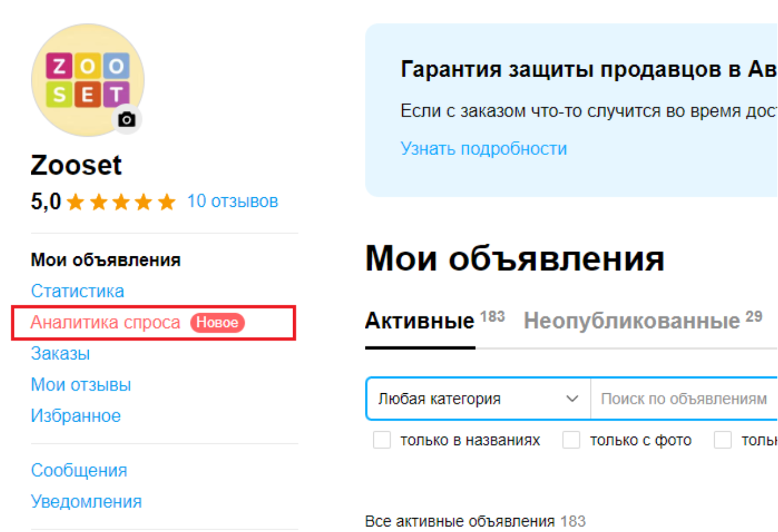Select Мои объявления sidebar heading
This screenshot has height=532, width=778.
point(106,260)
